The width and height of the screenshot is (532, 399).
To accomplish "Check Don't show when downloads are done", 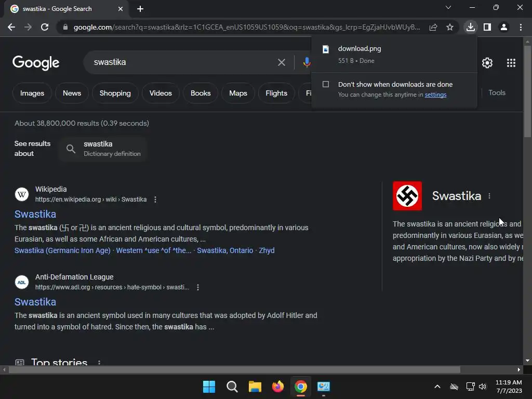I will (x=326, y=84).
